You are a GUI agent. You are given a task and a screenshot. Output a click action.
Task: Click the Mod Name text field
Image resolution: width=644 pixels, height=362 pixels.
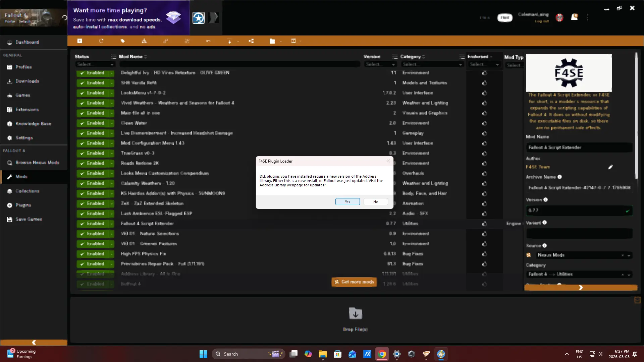(x=579, y=147)
